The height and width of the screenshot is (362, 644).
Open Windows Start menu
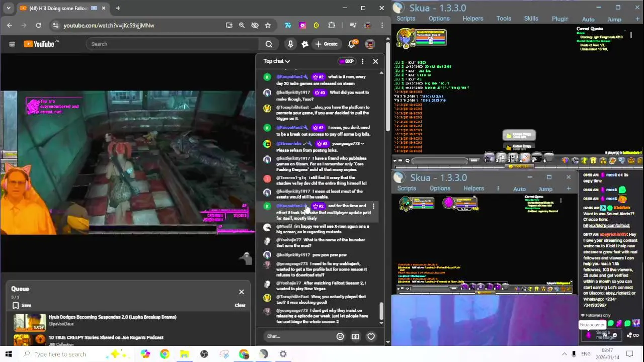[x=9, y=354]
